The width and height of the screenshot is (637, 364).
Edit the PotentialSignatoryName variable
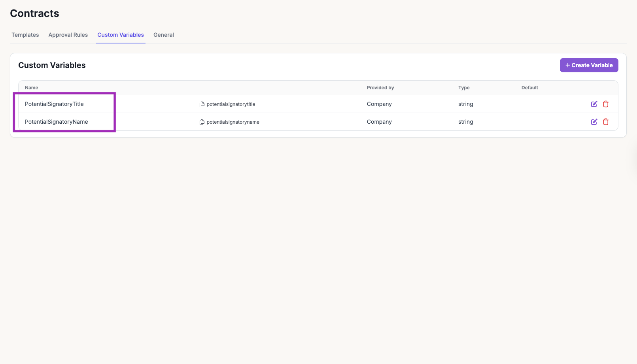(594, 122)
